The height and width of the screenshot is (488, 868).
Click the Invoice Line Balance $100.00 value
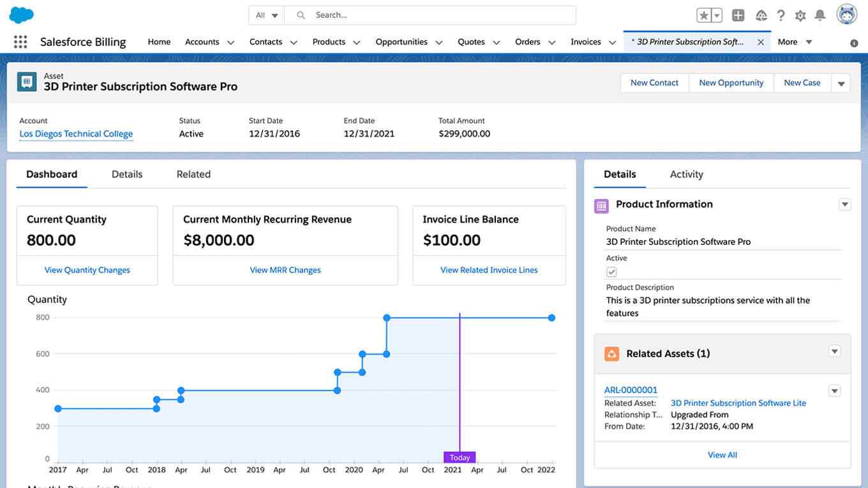click(452, 240)
